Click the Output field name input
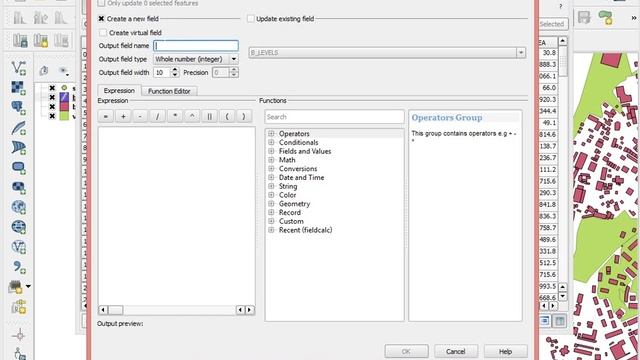 pos(196,46)
